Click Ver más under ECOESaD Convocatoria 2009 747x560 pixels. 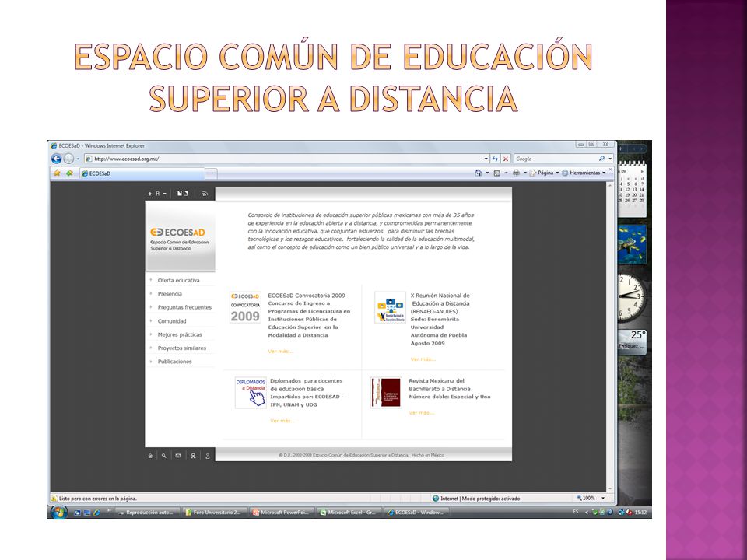[x=280, y=352]
